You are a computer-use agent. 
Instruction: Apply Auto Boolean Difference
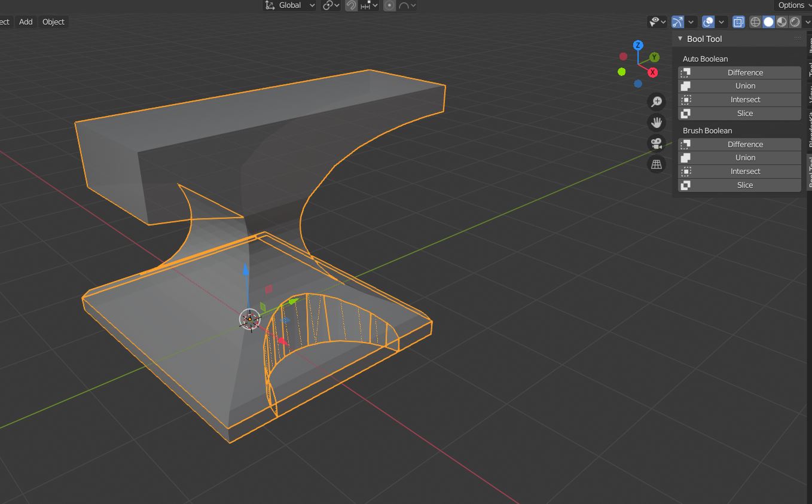pos(740,72)
